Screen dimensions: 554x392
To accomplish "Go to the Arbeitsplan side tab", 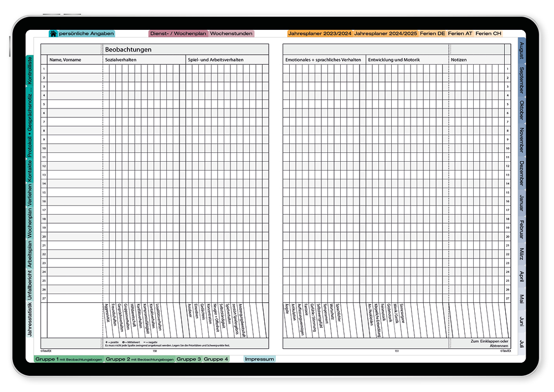I will [x=30, y=254].
